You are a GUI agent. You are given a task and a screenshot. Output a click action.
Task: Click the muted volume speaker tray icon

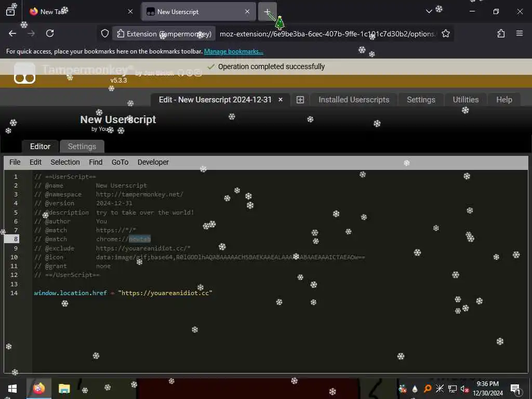pyautogui.click(x=464, y=389)
